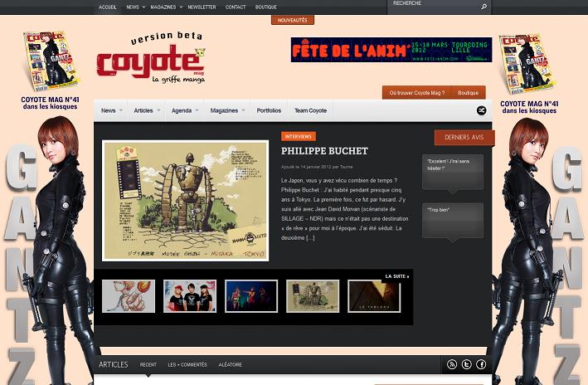Expand main nav Agenda arrow
The height and width of the screenshot is (385, 588).
[197, 110]
